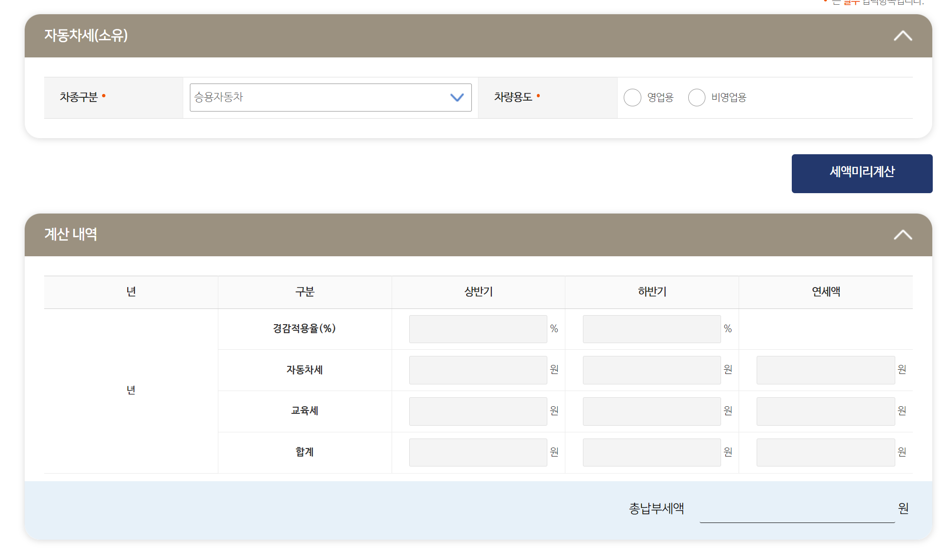Click the 상반기 자동차세 amount field

tap(478, 370)
